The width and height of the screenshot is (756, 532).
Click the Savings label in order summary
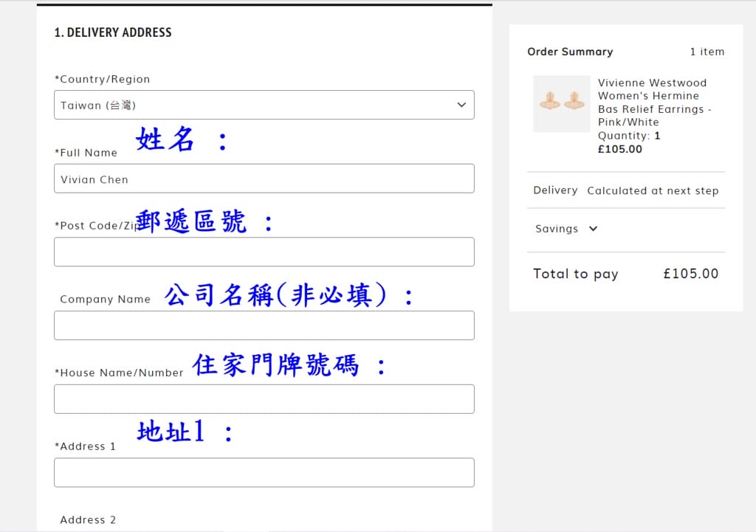point(557,229)
